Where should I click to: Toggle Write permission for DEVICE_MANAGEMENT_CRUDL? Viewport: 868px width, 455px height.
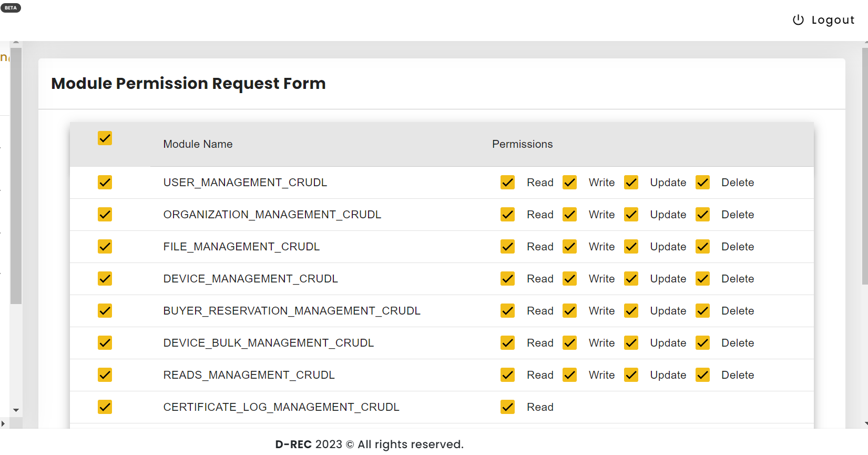pyautogui.click(x=569, y=279)
